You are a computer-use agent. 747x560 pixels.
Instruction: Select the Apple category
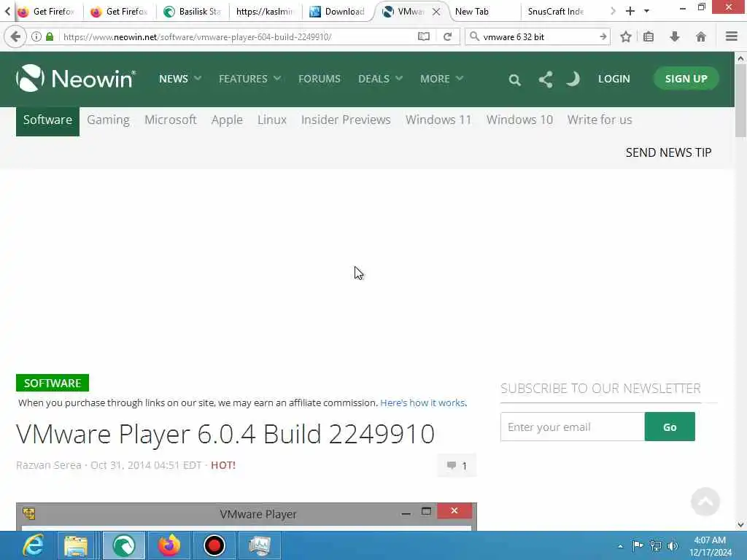[x=227, y=120]
